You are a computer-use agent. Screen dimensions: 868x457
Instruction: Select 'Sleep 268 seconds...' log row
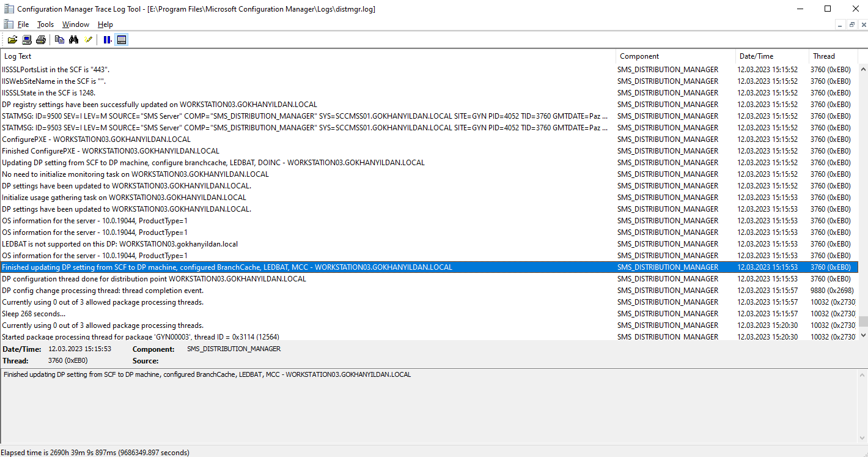[429, 314]
